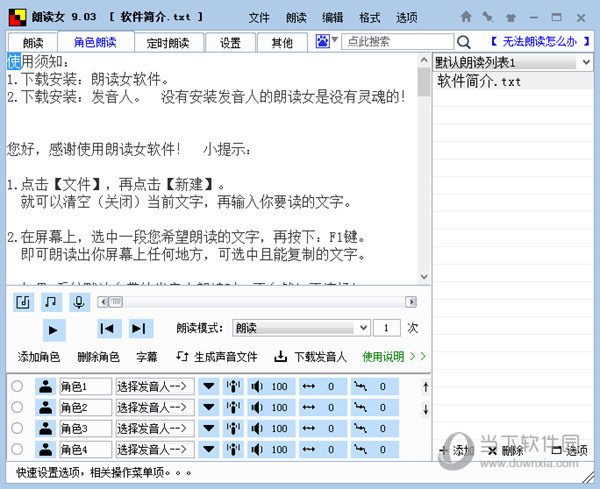Switch to the 其他 tab

coord(282,43)
